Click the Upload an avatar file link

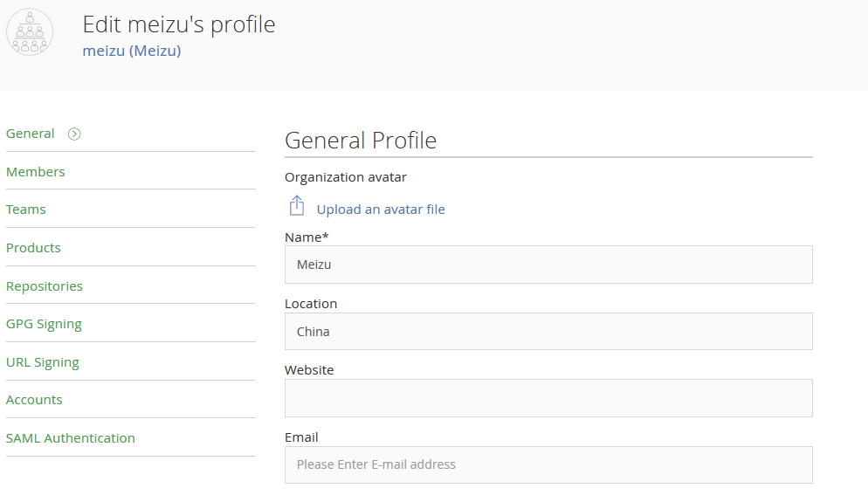[381, 210]
